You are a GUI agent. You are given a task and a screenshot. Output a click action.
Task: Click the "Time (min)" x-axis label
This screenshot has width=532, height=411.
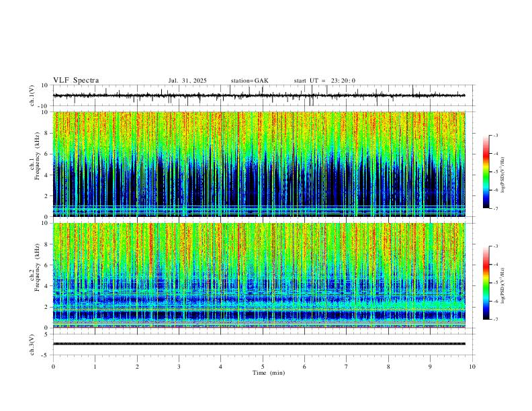pyautogui.click(x=269, y=373)
